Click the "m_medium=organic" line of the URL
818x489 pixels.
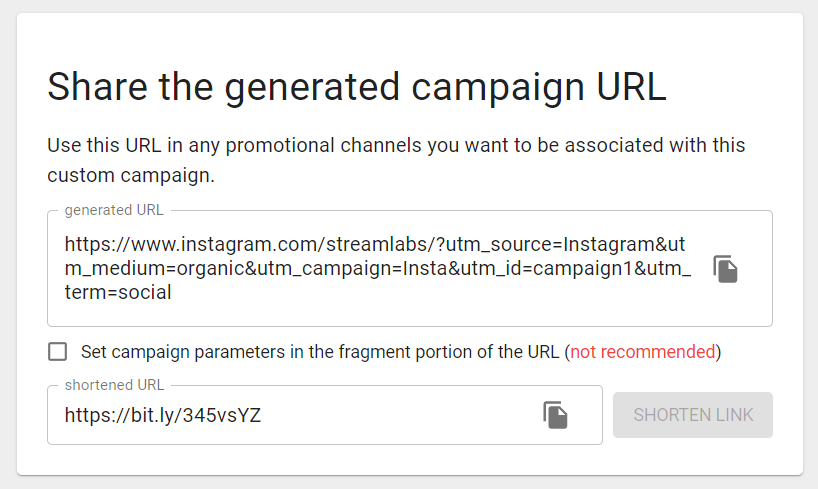point(378,268)
